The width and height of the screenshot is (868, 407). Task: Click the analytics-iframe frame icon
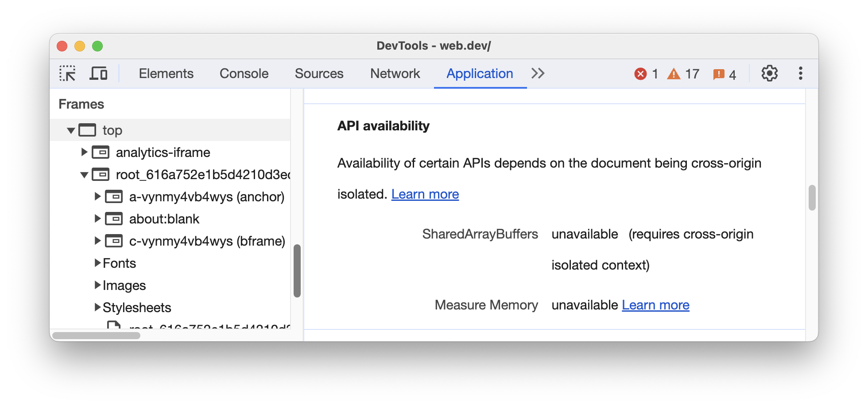click(x=101, y=152)
